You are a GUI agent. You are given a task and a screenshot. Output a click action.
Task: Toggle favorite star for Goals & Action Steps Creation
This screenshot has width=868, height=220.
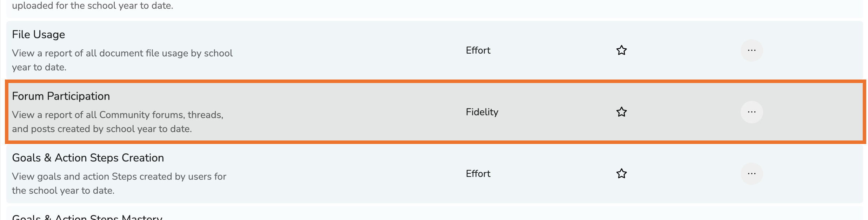pos(621,174)
